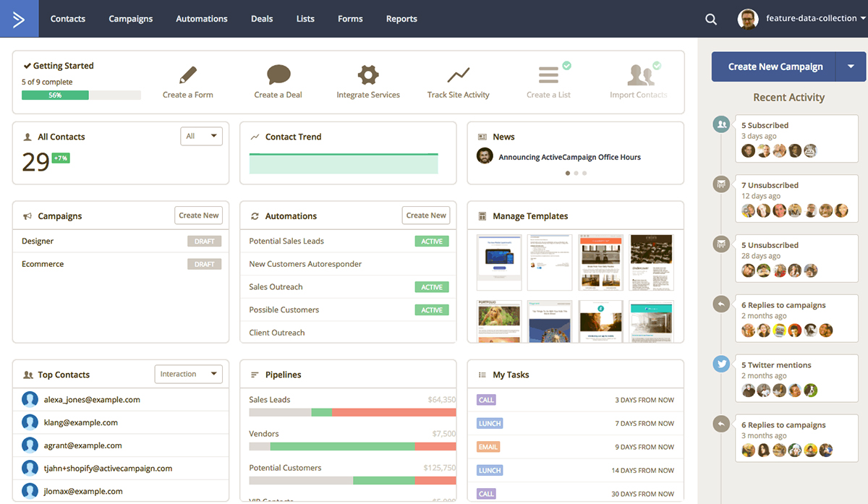868x504 pixels.
Task: Go to the Reports menu
Action: 401,19
